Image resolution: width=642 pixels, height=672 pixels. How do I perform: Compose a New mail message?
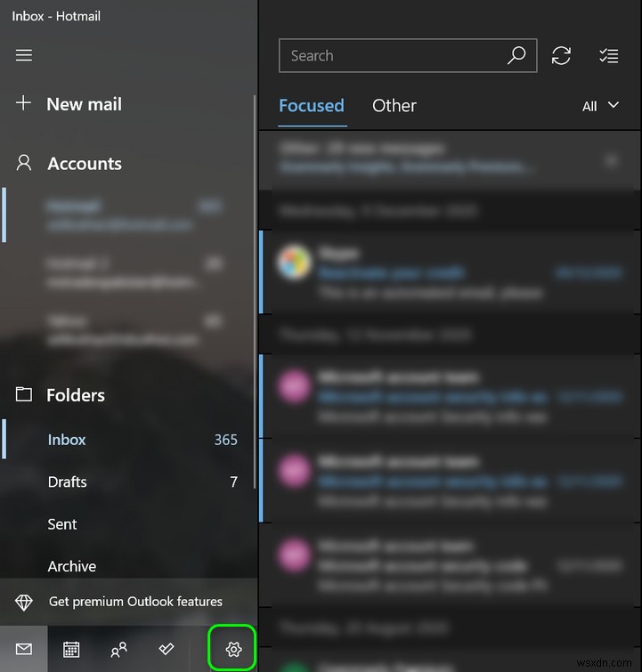click(84, 104)
